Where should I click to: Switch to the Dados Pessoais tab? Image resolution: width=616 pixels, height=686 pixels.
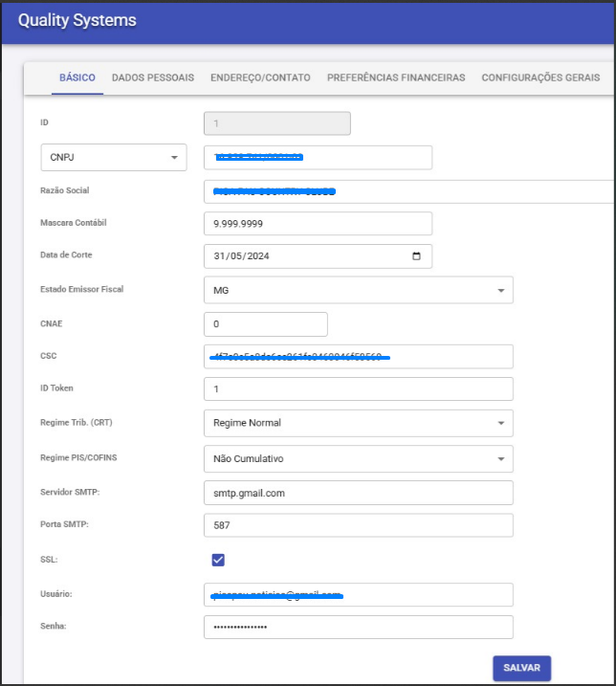(x=153, y=77)
